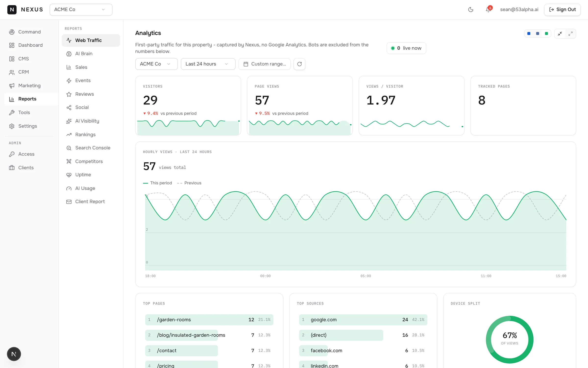The image size is (588, 368).
Task: Click the Tracked Pages value 8
Action: pos(482,100)
